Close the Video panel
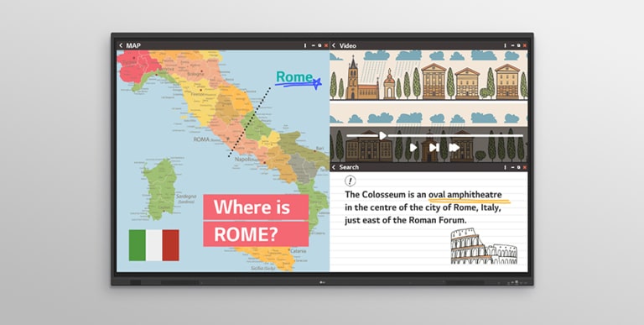 [x=524, y=45]
